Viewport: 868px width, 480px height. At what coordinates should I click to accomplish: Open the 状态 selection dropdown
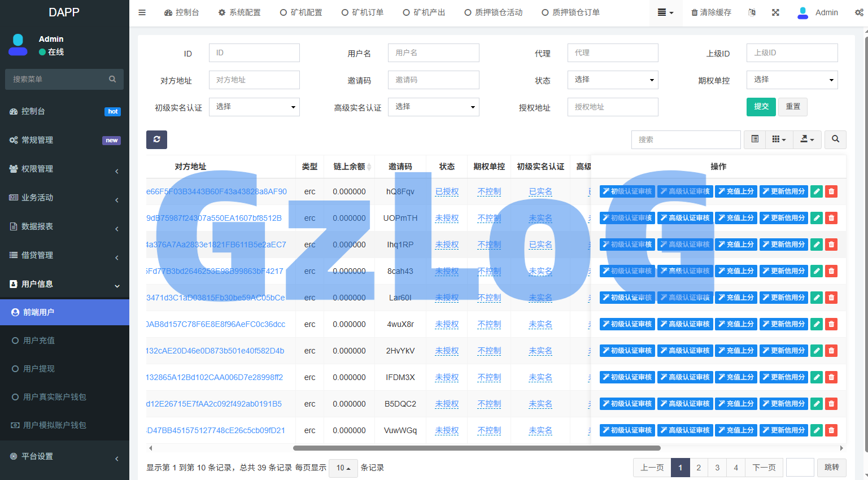[612, 80]
